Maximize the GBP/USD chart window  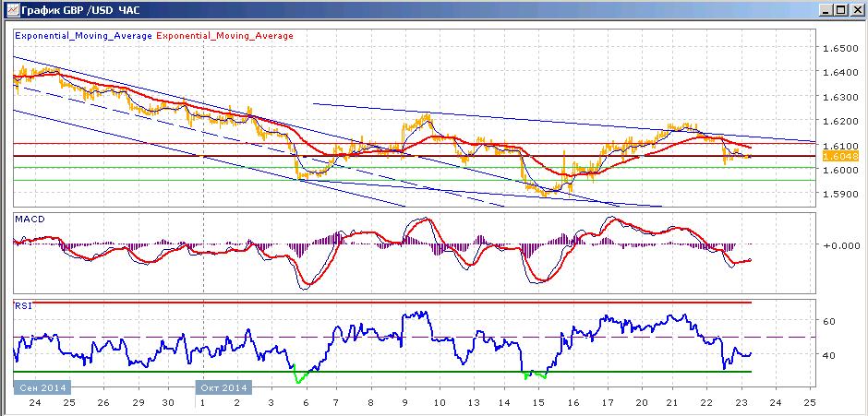(841, 10)
